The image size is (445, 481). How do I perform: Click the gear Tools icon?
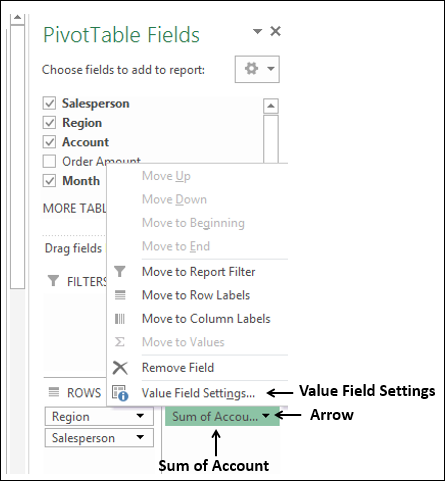pyautogui.click(x=251, y=69)
